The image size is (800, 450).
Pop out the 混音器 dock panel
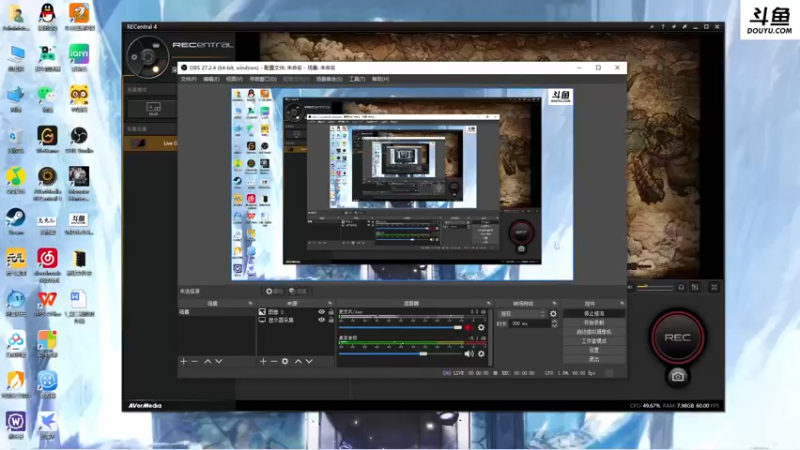pos(488,303)
